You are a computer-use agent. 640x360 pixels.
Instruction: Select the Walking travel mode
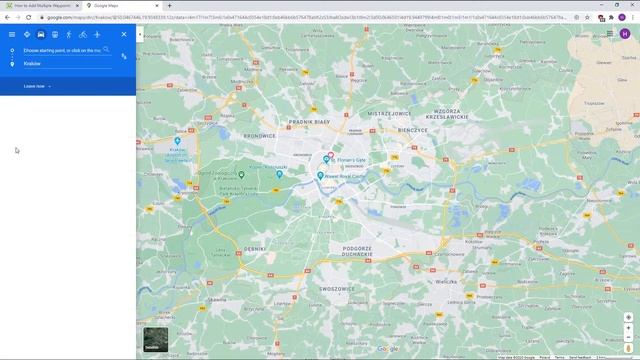(69, 35)
